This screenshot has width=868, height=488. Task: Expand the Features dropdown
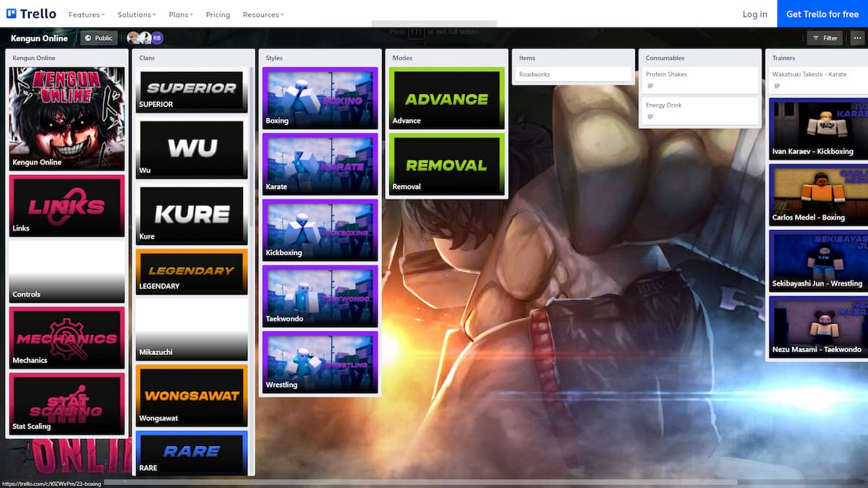click(x=86, y=14)
